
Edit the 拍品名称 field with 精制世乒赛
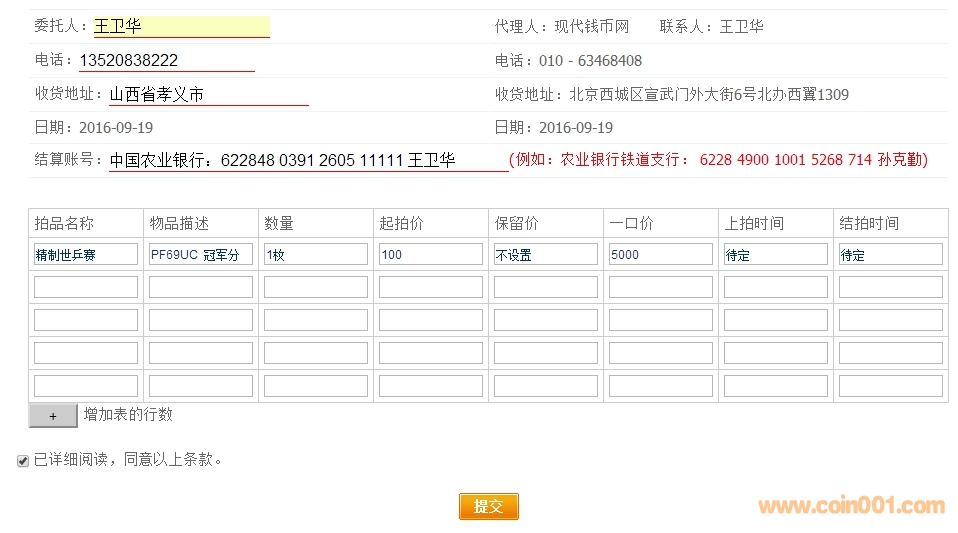[86, 254]
